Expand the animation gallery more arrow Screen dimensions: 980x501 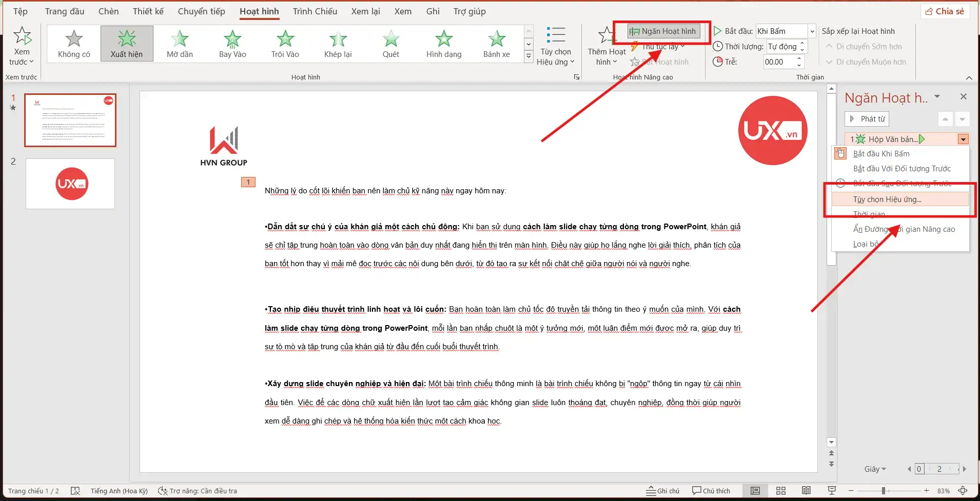(x=528, y=57)
